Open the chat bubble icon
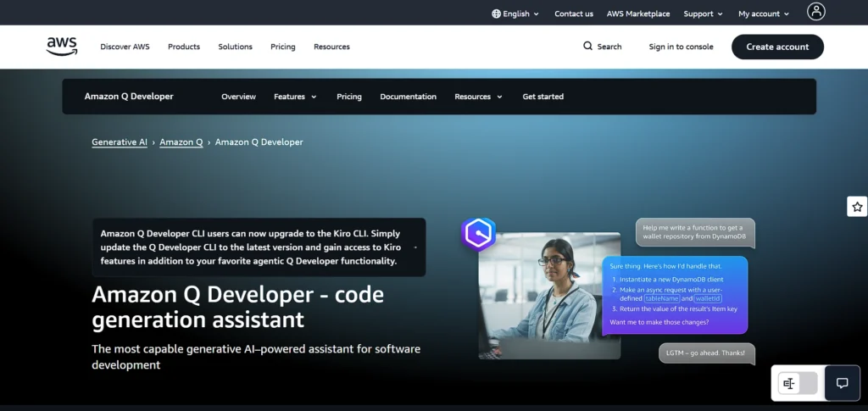 coord(842,383)
